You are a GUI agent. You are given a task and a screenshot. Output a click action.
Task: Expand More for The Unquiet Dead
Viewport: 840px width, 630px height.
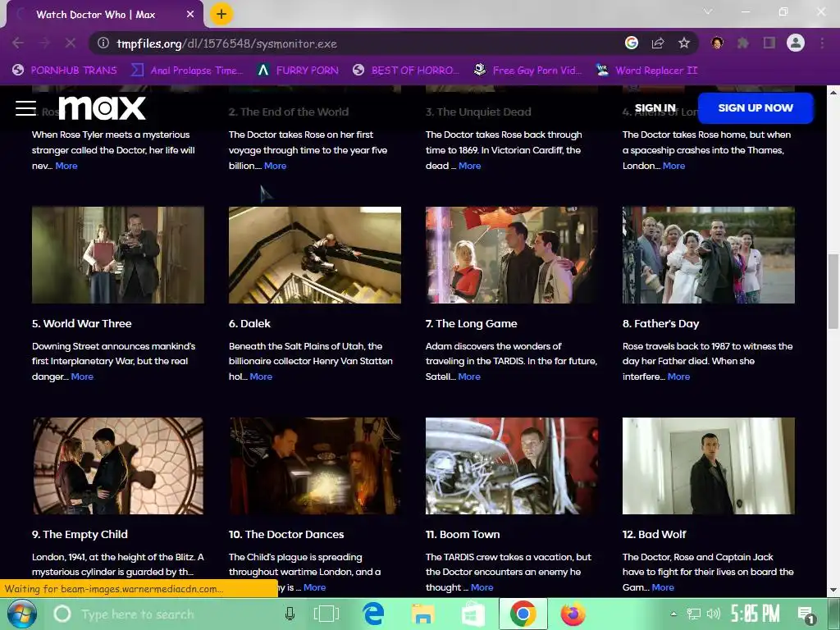470,166
